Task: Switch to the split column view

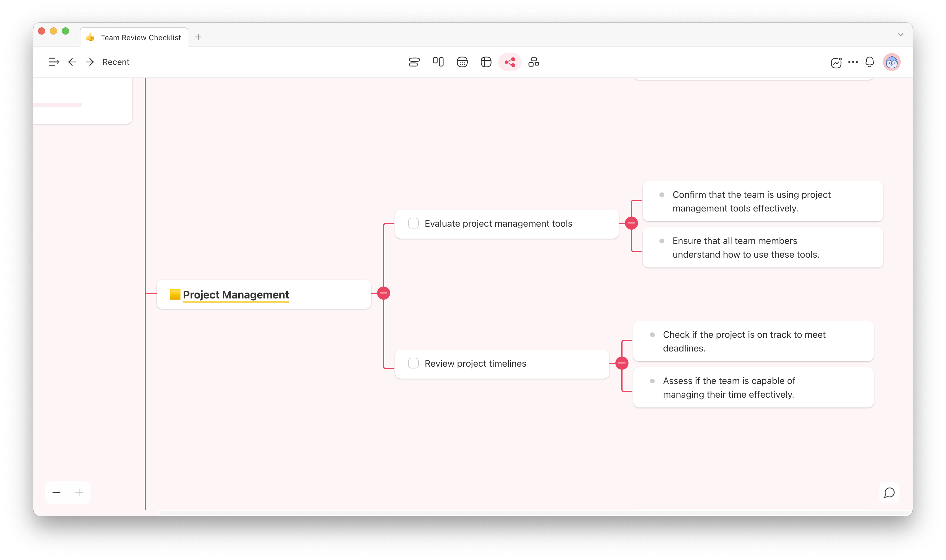Action: point(438,62)
